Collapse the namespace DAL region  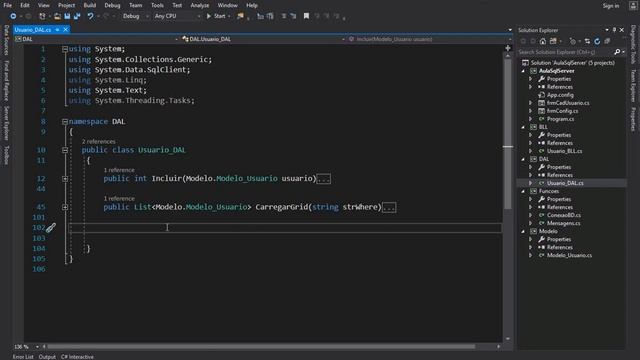[x=65, y=122]
